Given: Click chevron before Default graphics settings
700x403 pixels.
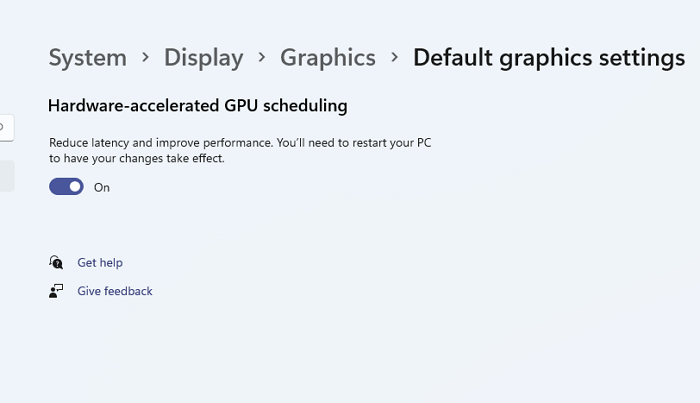Looking at the screenshot, I should pos(395,57).
